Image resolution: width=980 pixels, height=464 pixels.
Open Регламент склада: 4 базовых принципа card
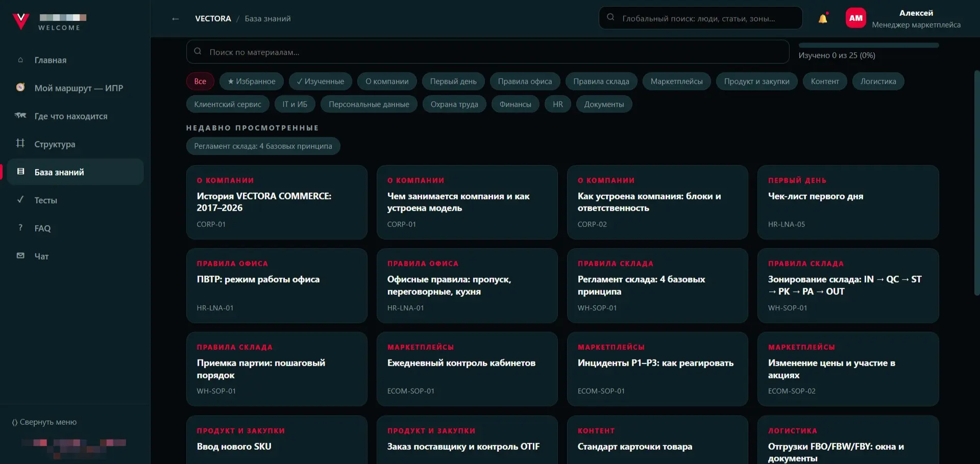657,286
